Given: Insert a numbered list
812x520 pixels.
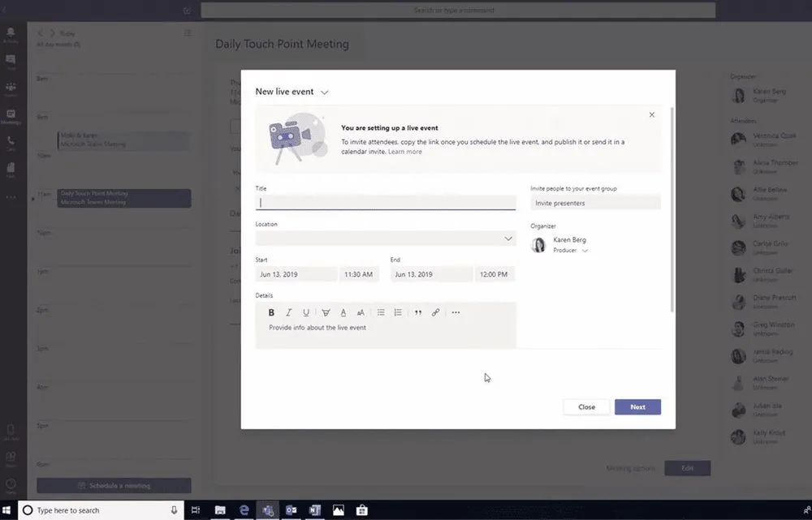Looking at the screenshot, I should (x=398, y=312).
